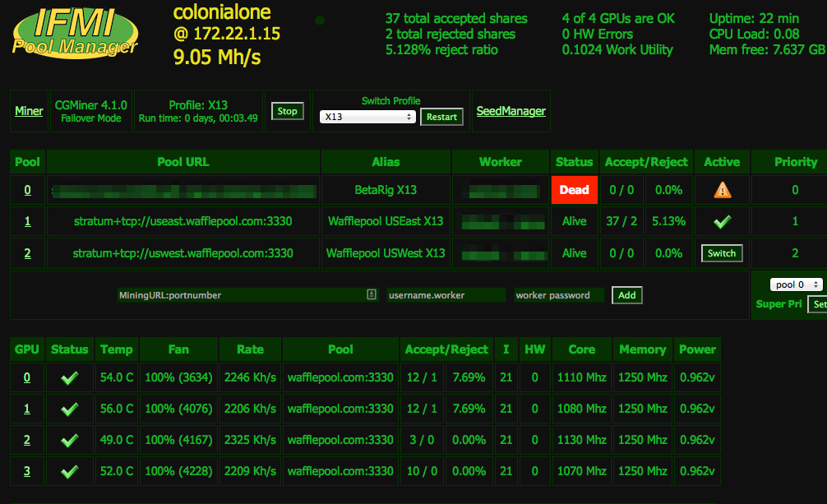The width and height of the screenshot is (827, 504).
Task: Click the Wafflepool USEast X13 alias
Action: tap(386, 222)
